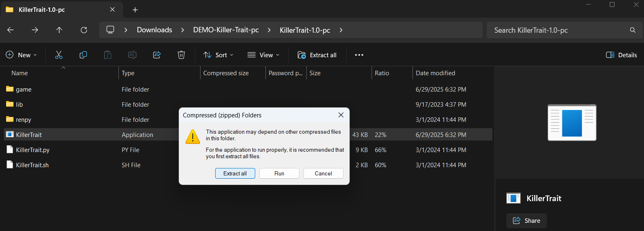The image size is (644, 231).
Task: Click the game folder icon
Action: point(10,89)
